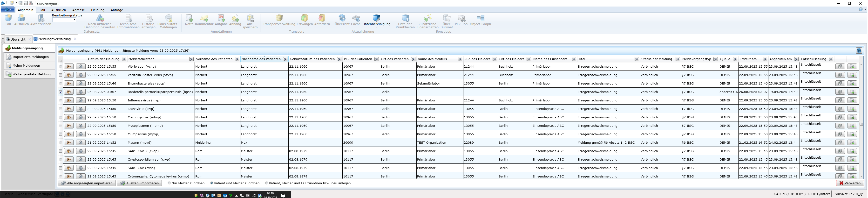
Task: Click 'Alle angezeigten importieren' button
Action: point(87,183)
